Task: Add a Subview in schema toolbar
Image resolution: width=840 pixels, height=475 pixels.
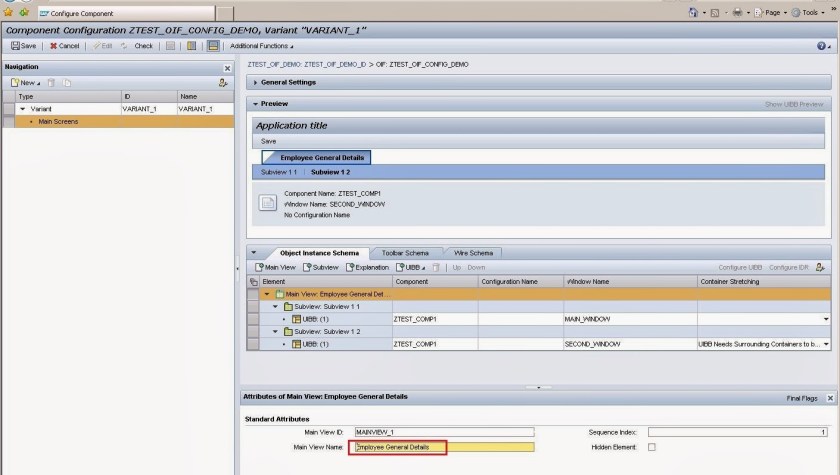Action: pyautogui.click(x=321, y=267)
